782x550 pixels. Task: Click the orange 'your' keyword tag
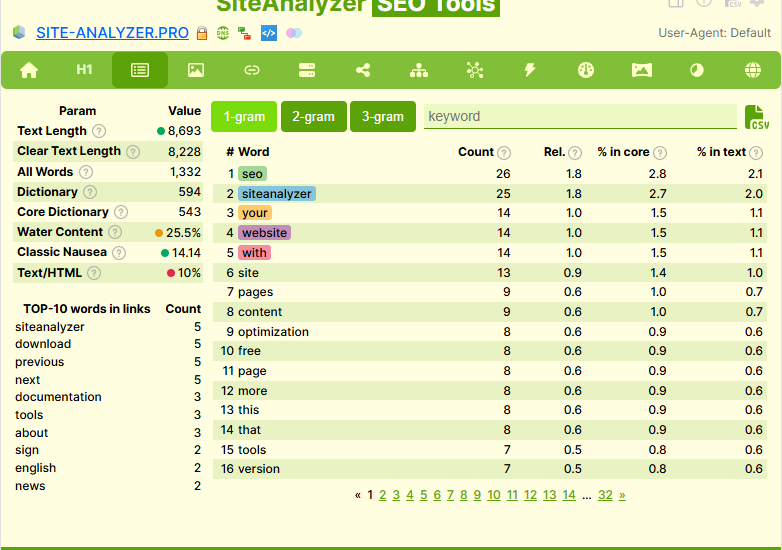(x=255, y=213)
